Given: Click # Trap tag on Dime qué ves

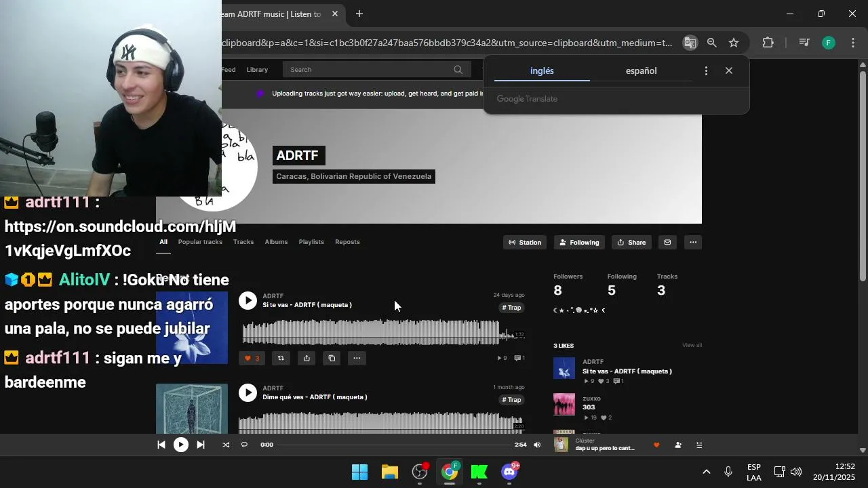Looking at the screenshot, I should click(512, 400).
